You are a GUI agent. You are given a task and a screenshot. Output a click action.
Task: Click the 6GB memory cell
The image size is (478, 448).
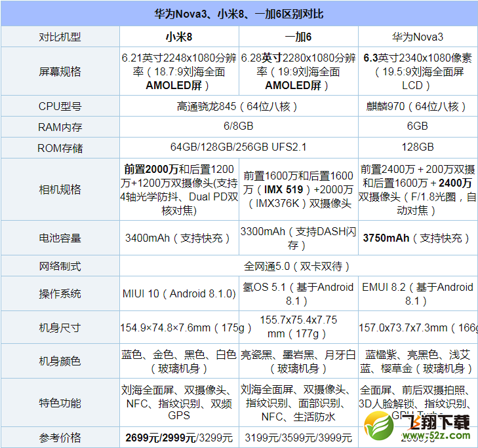tap(418, 126)
